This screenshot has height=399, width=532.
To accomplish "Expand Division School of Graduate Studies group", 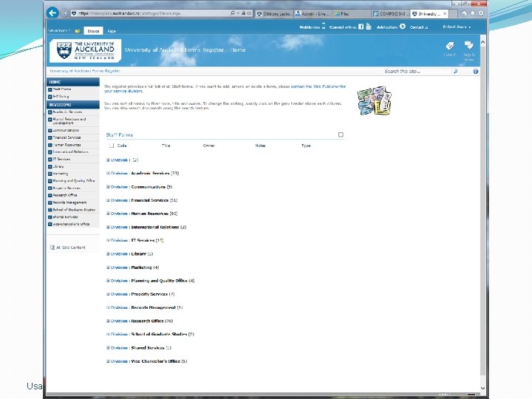I will 108,334.
